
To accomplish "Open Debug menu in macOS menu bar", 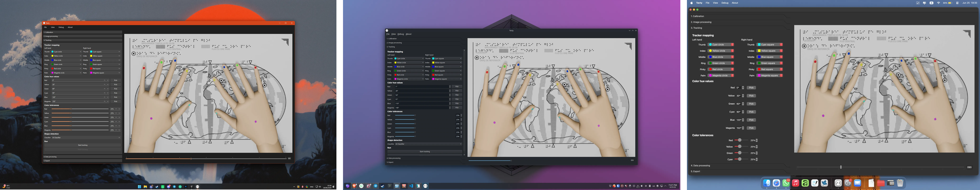I will point(725,3).
